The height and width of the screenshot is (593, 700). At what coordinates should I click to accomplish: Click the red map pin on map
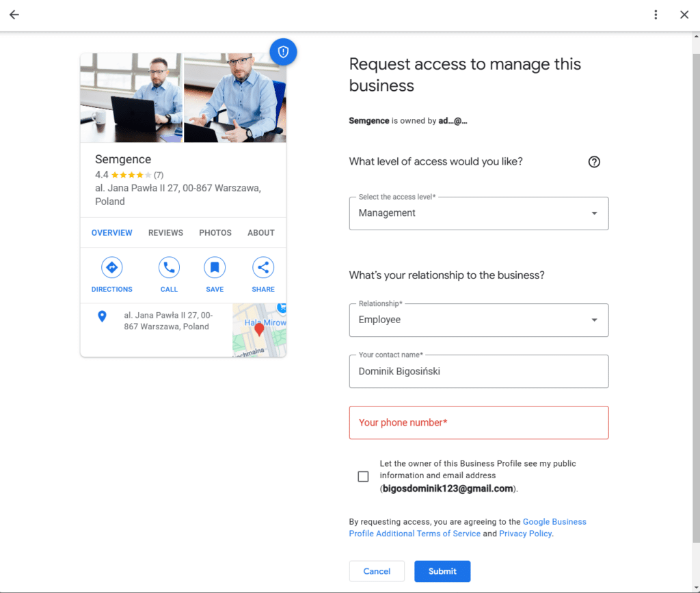[259, 330]
